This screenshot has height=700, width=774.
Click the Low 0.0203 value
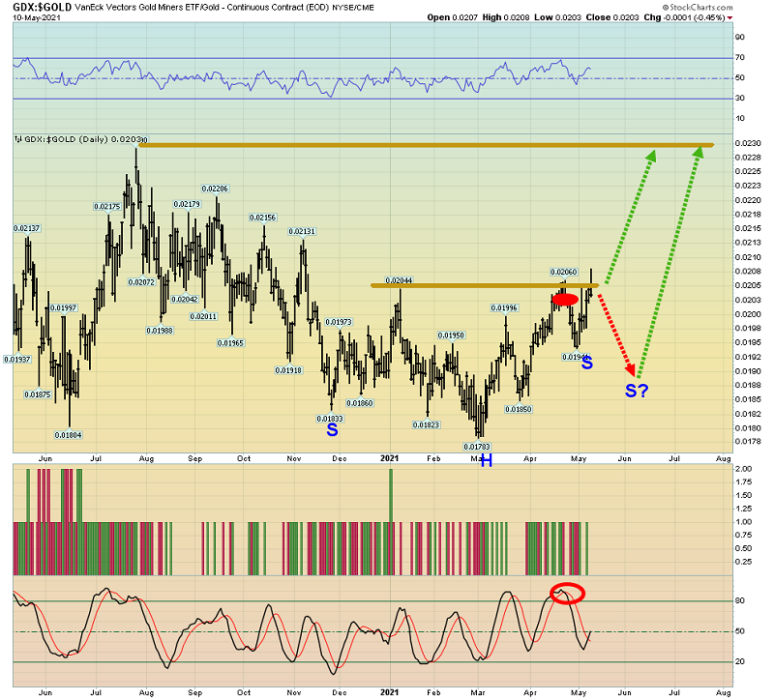(x=557, y=17)
